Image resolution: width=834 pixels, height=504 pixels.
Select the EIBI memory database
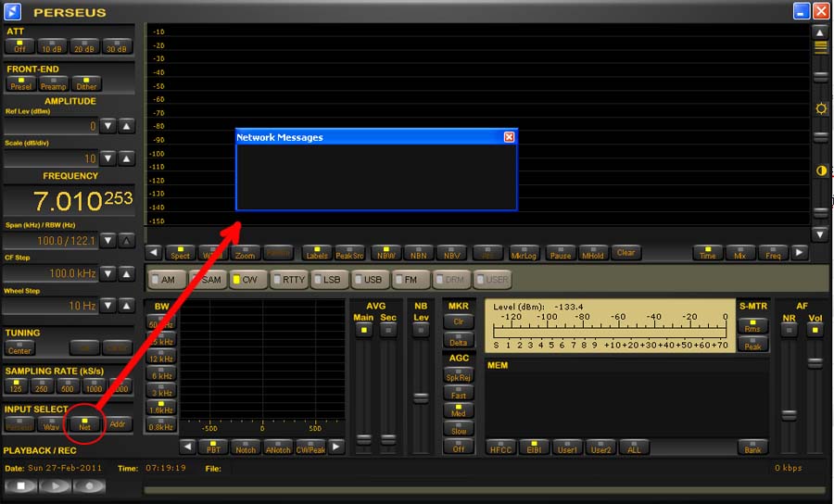pyautogui.click(x=534, y=447)
